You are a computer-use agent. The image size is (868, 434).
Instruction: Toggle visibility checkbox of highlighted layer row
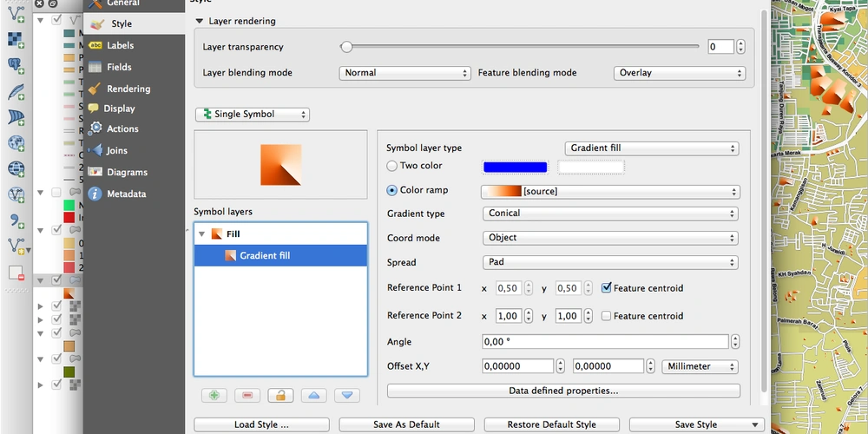point(56,280)
